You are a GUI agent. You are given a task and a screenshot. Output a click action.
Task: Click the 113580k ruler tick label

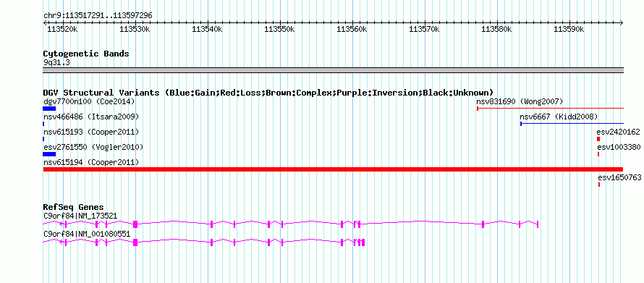(497, 30)
